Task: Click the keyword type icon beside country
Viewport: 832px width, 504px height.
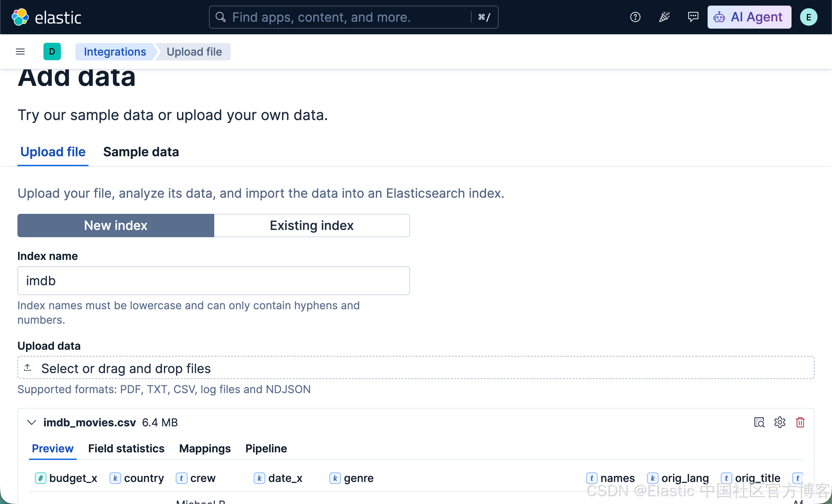Action: (115, 478)
